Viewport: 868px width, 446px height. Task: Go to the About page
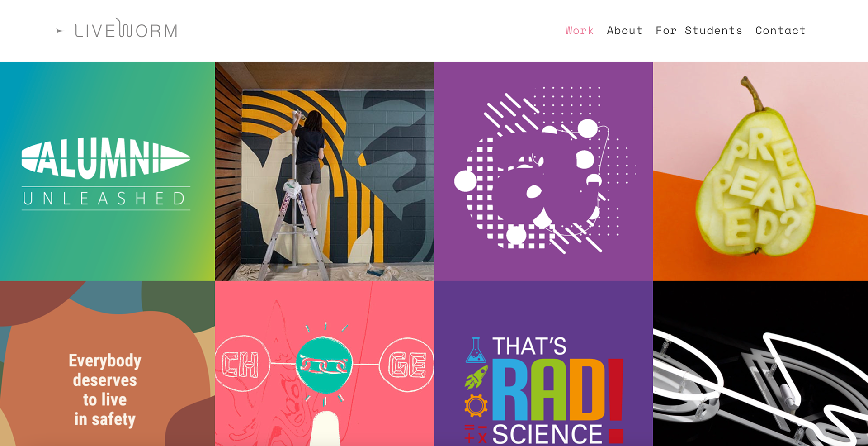pyautogui.click(x=624, y=30)
